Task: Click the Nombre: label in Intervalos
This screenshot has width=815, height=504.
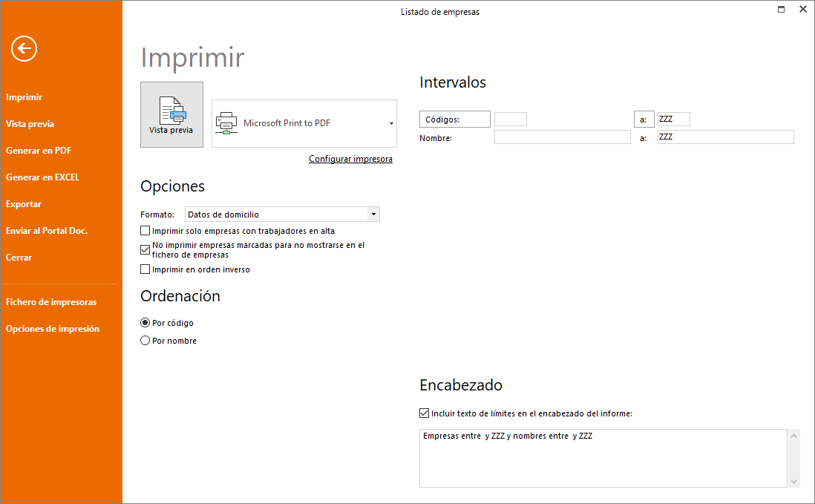Action: pos(436,138)
